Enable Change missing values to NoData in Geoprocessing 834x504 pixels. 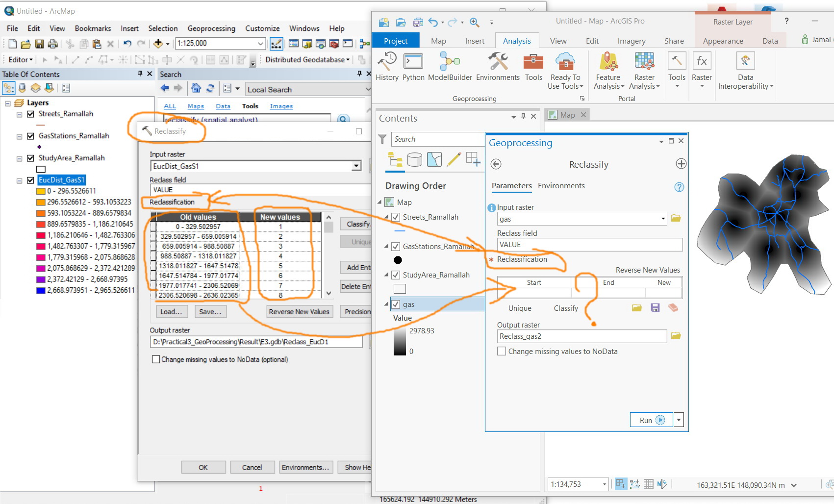click(502, 351)
